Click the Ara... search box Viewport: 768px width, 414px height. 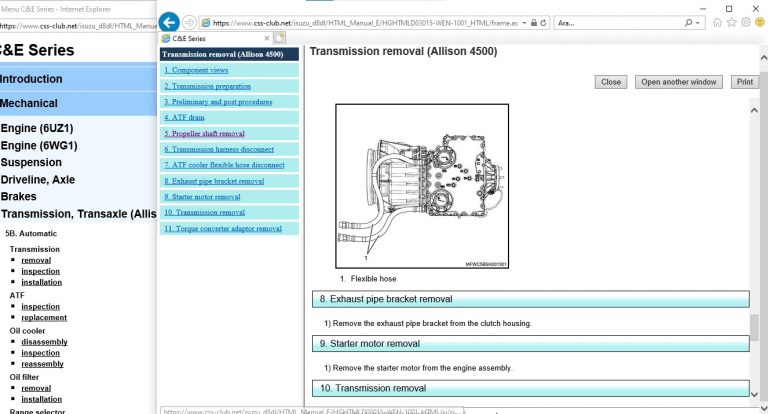(618, 23)
